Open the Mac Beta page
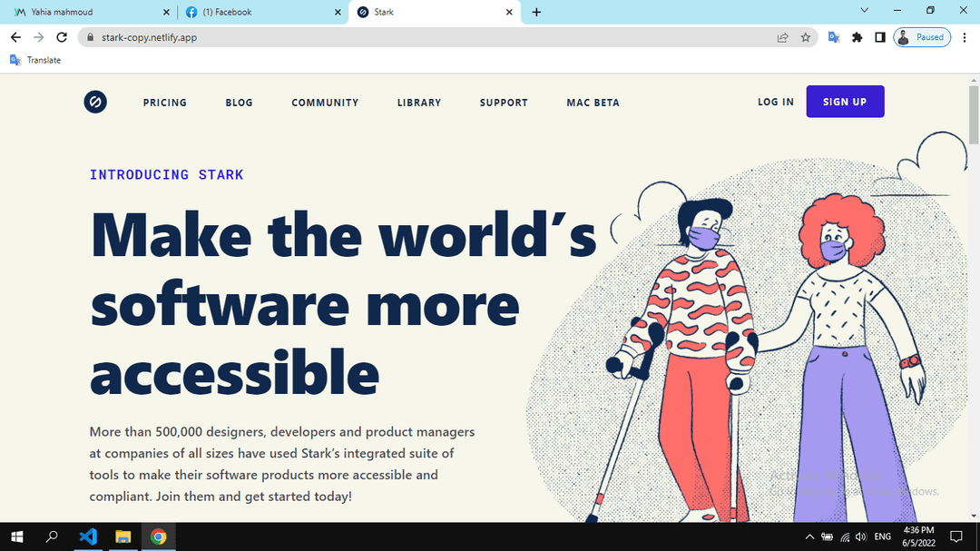The width and height of the screenshot is (980, 551). click(593, 103)
